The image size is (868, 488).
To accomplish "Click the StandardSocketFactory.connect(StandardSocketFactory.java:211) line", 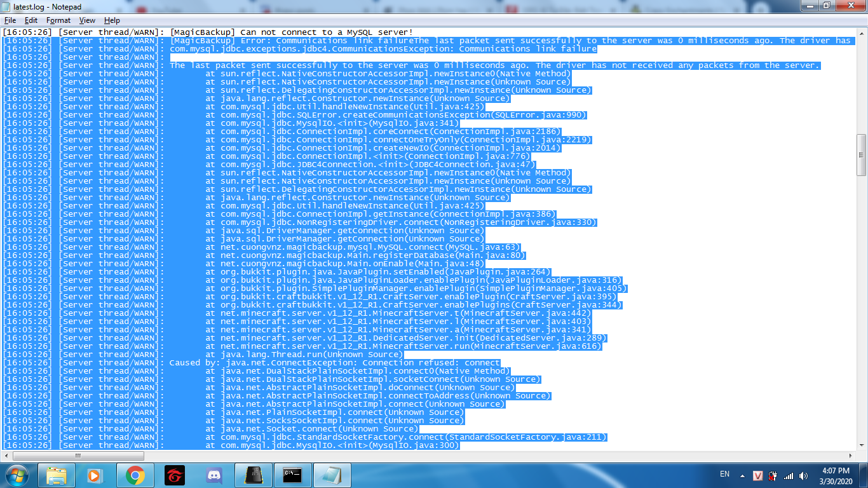I will [x=306, y=437].
